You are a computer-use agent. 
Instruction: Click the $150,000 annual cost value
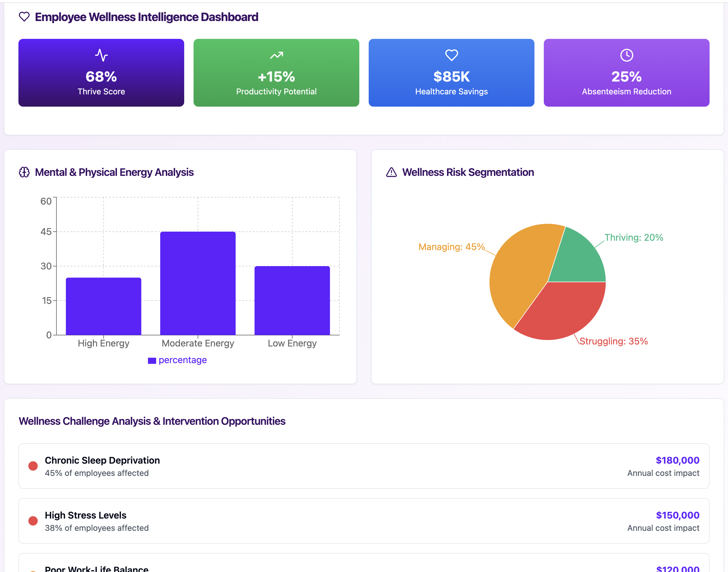point(677,515)
